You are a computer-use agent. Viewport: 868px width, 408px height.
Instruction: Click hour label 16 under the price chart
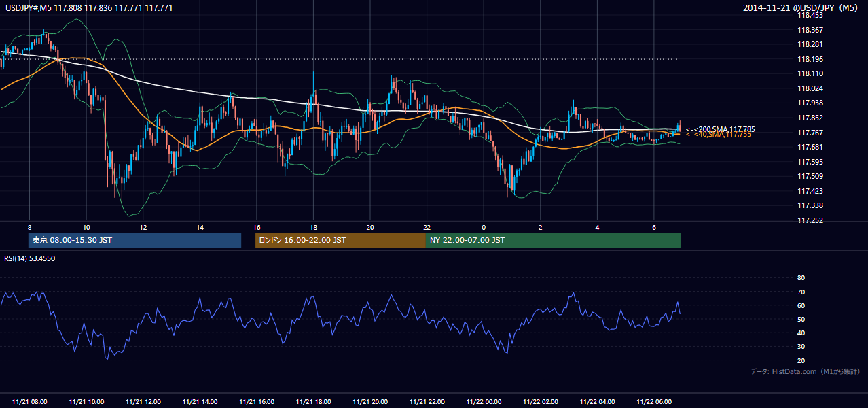click(x=257, y=226)
